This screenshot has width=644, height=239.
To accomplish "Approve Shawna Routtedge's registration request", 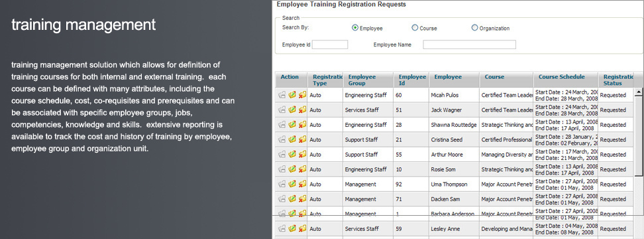I will coord(292,125).
